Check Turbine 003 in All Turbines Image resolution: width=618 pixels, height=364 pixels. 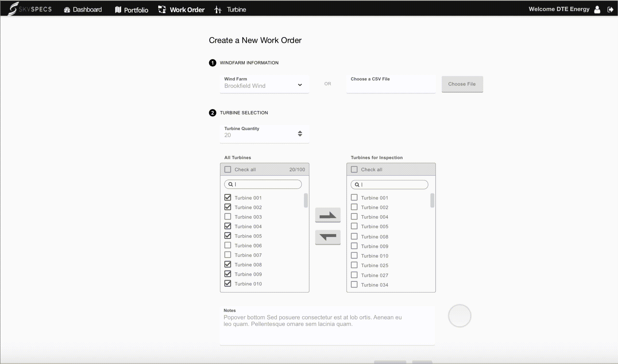(227, 216)
